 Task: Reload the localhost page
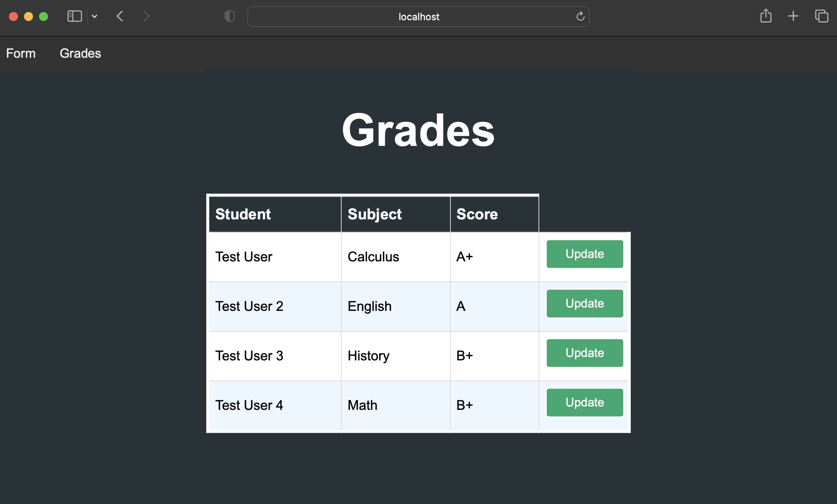(x=580, y=16)
